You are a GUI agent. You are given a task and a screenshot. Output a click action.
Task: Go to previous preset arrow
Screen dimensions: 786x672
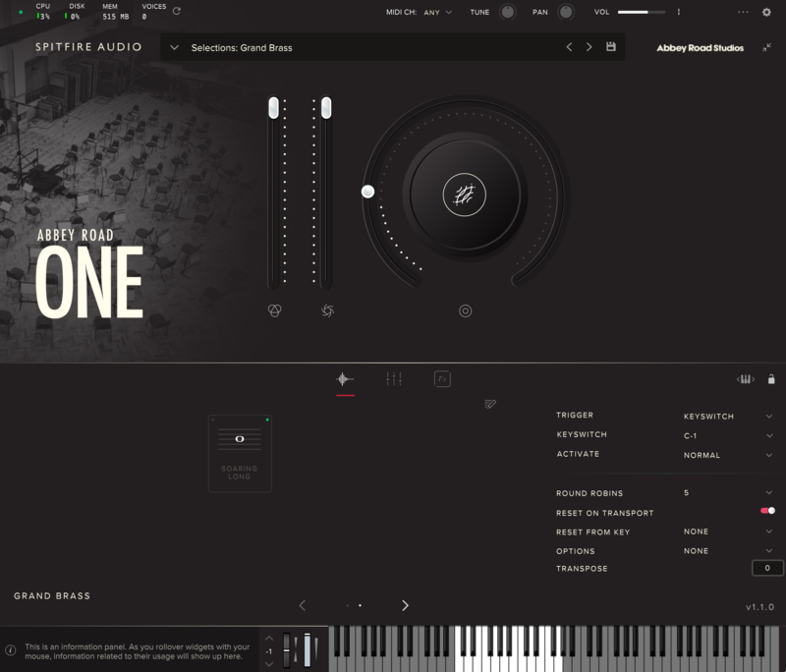[569, 47]
